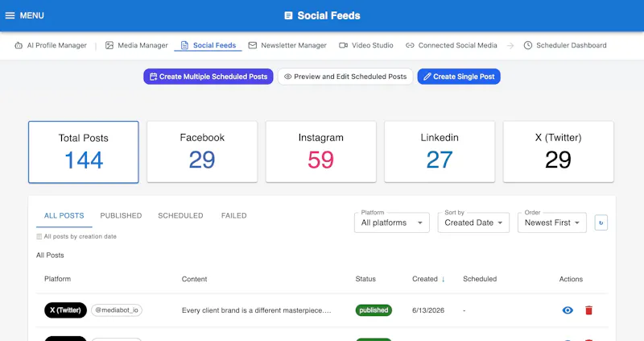This screenshot has width=644, height=341.
Task: Switch to SCHEDULED posts tab
Action: click(180, 215)
